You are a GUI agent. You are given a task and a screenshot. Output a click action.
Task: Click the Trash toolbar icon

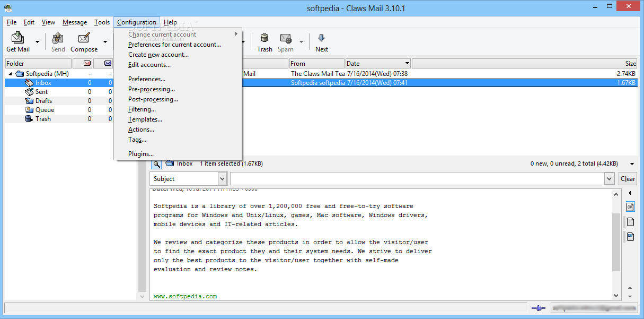click(264, 38)
